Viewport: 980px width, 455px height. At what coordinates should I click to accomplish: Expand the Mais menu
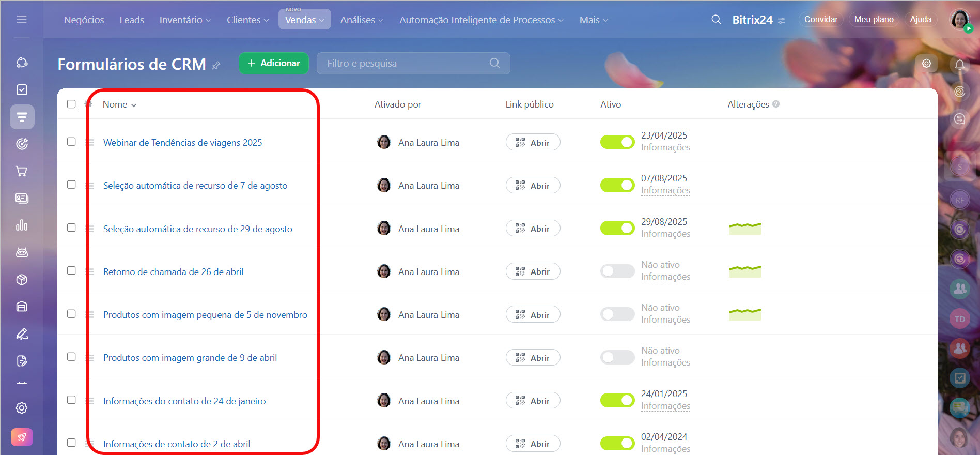[x=593, y=20]
